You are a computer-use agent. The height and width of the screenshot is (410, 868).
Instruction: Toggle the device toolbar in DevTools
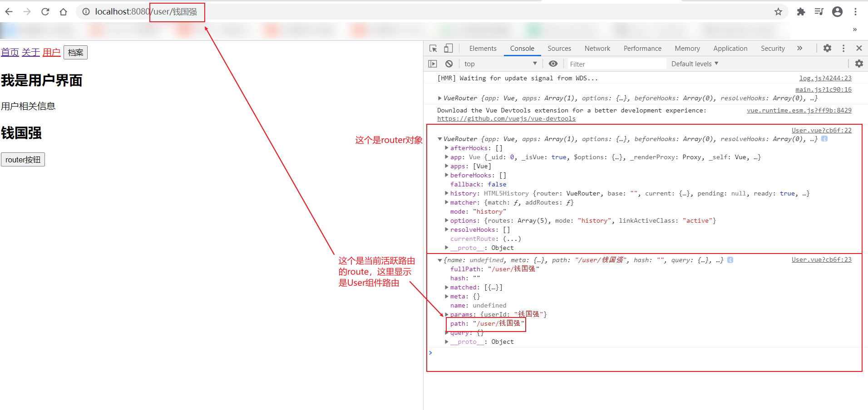[x=448, y=49]
